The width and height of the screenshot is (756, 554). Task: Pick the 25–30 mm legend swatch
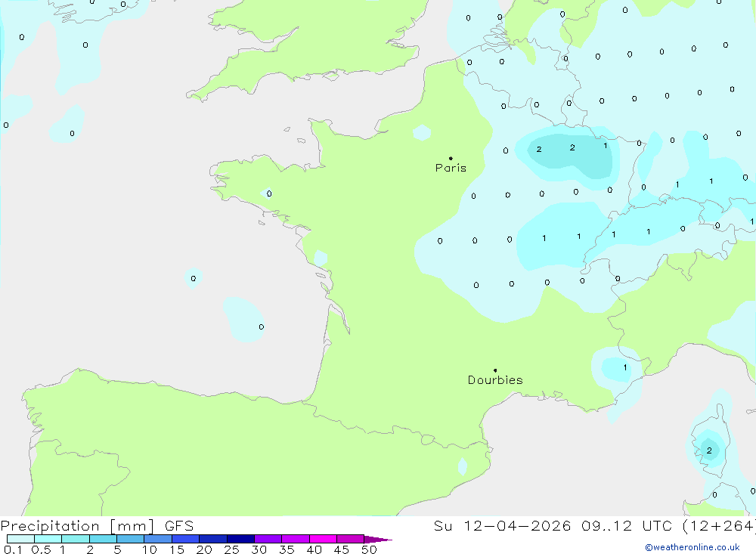(240, 539)
